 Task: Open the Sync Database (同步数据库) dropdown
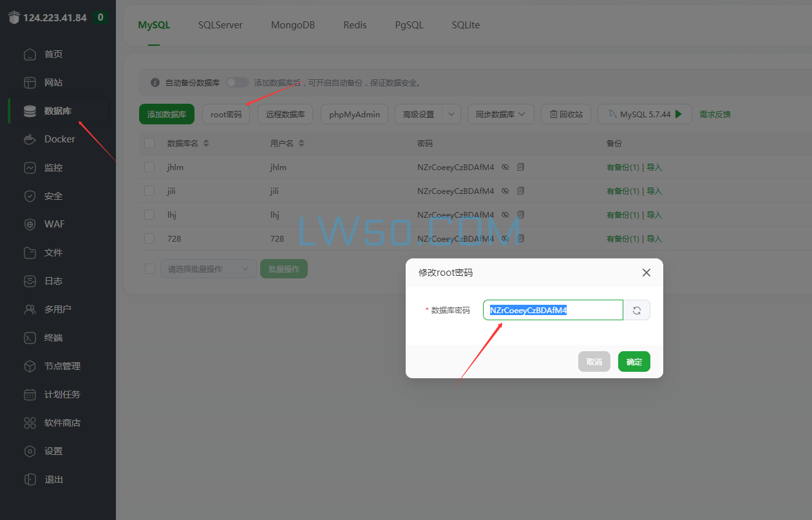pyautogui.click(x=500, y=114)
